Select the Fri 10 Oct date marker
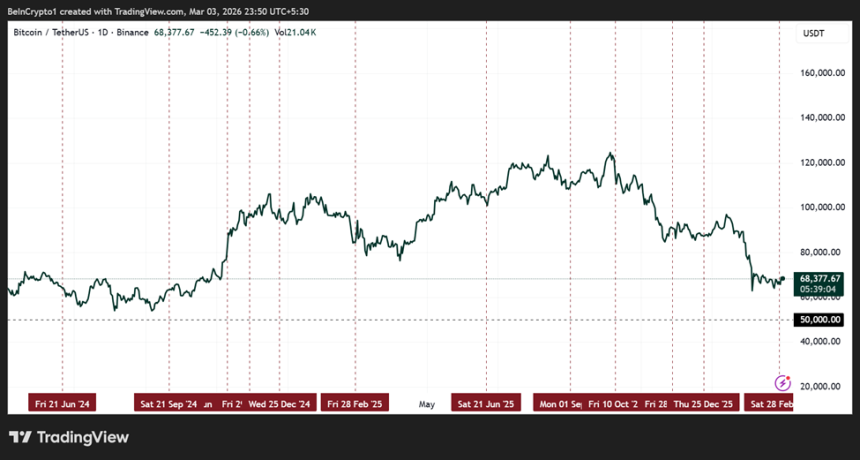 click(612, 404)
